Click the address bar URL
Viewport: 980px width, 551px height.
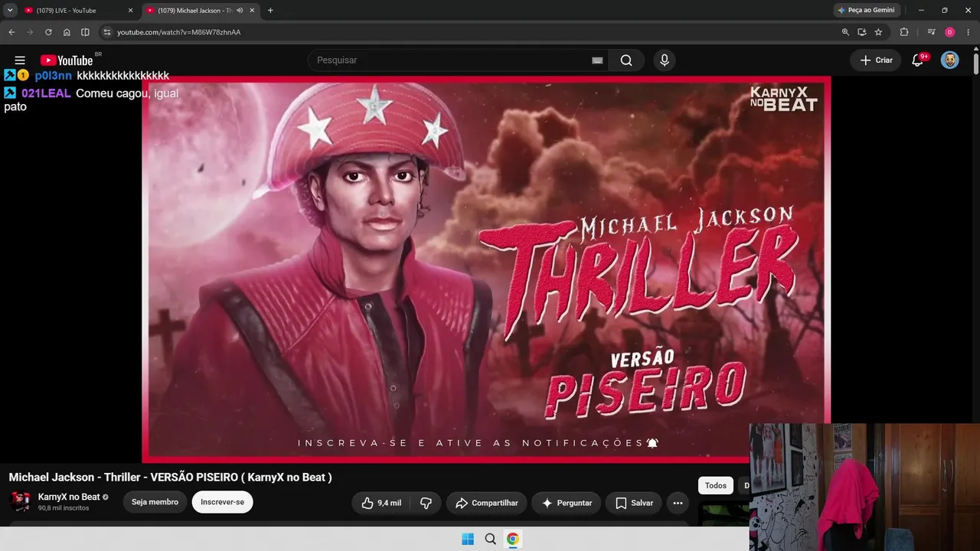coord(179,32)
